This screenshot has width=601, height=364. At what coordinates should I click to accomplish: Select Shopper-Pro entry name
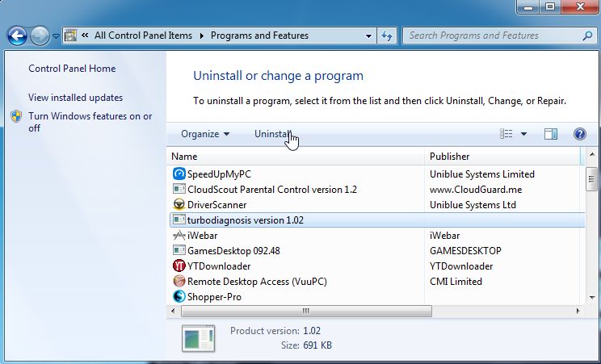pyautogui.click(x=214, y=297)
